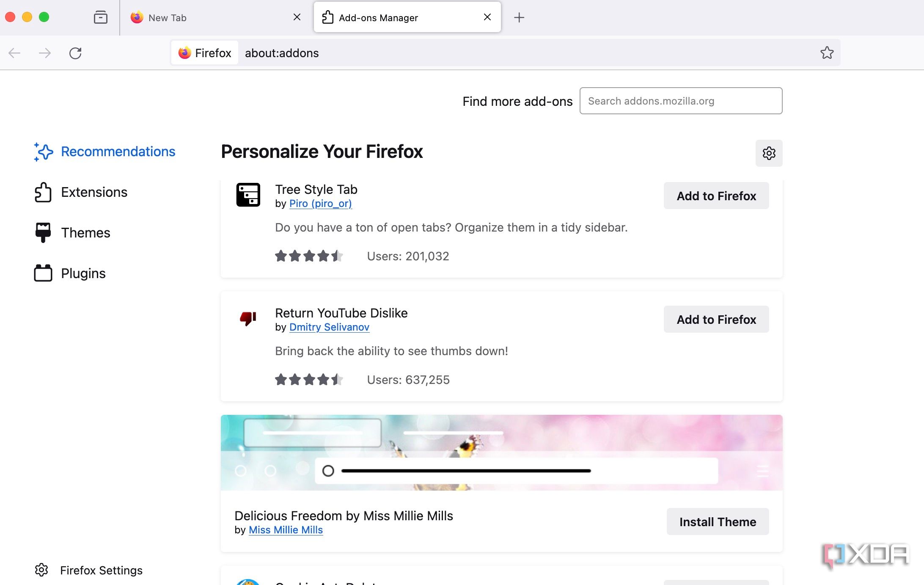The height and width of the screenshot is (585, 924).
Task: Click the yellow macOS minimize button
Action: tap(27, 17)
